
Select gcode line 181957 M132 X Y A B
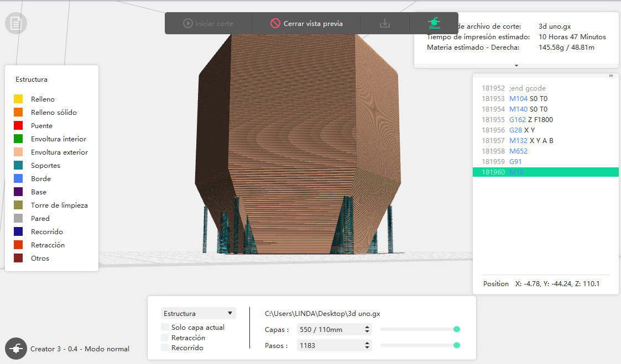546,140
